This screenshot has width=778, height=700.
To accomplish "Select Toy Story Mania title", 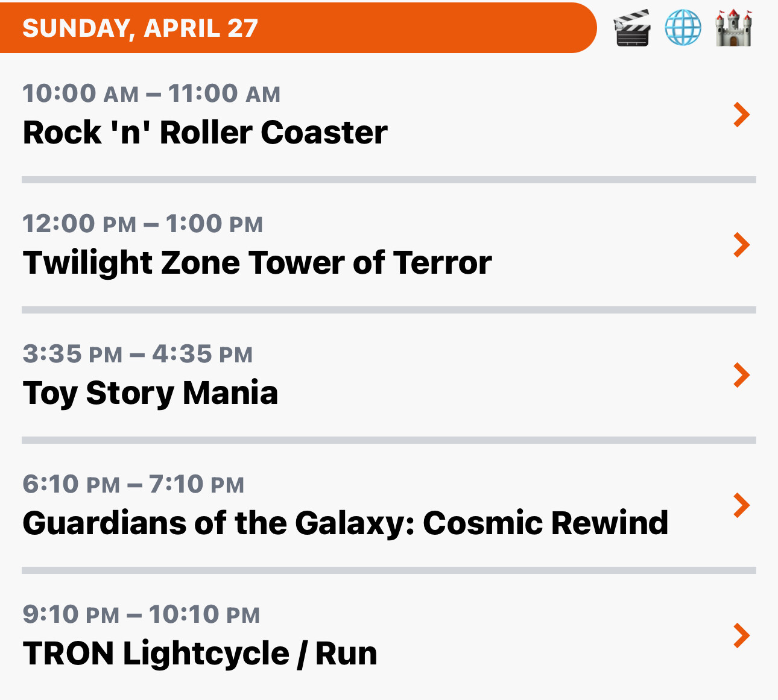I will pos(150,394).
